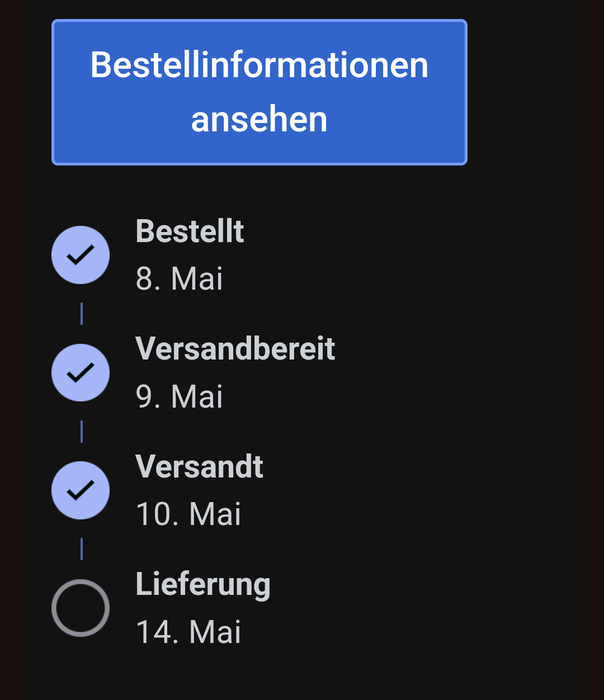Click connector line between Bestellt and Versandbereit

81,314
